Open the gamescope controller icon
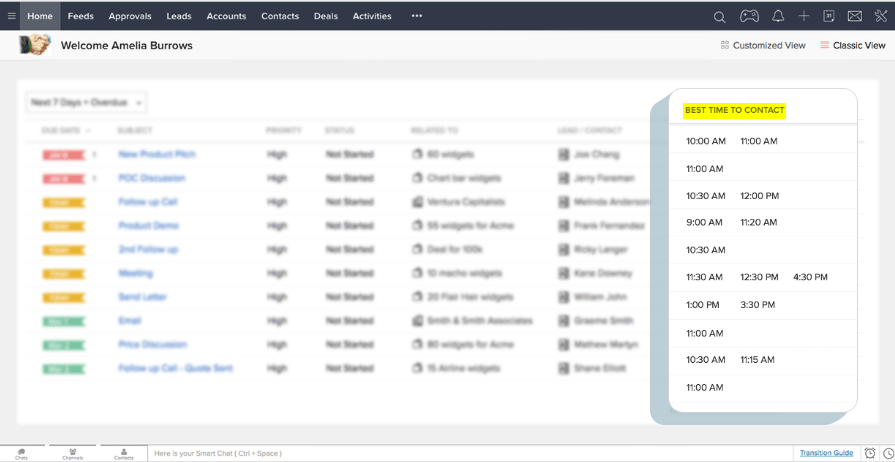This screenshot has height=462, width=895. coord(749,16)
